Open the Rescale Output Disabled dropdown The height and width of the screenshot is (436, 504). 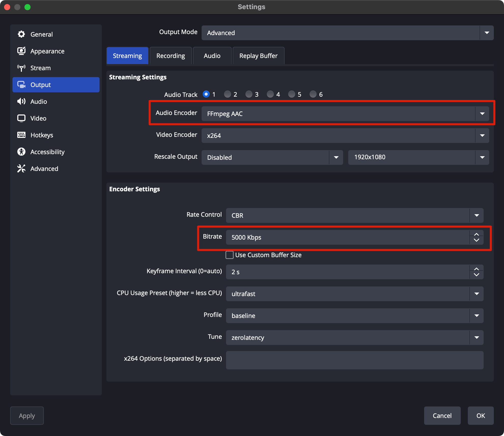pyautogui.click(x=272, y=157)
